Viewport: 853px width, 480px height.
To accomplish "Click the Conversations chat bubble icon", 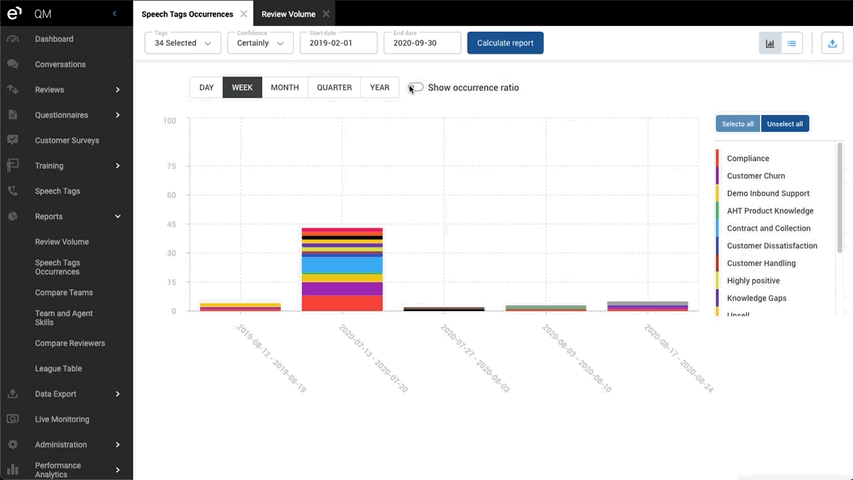I will click(x=13, y=64).
